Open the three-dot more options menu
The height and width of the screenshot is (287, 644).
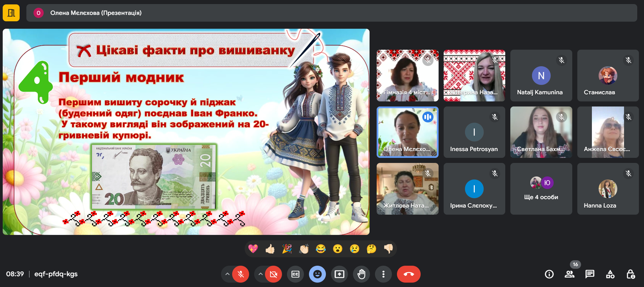tap(383, 274)
